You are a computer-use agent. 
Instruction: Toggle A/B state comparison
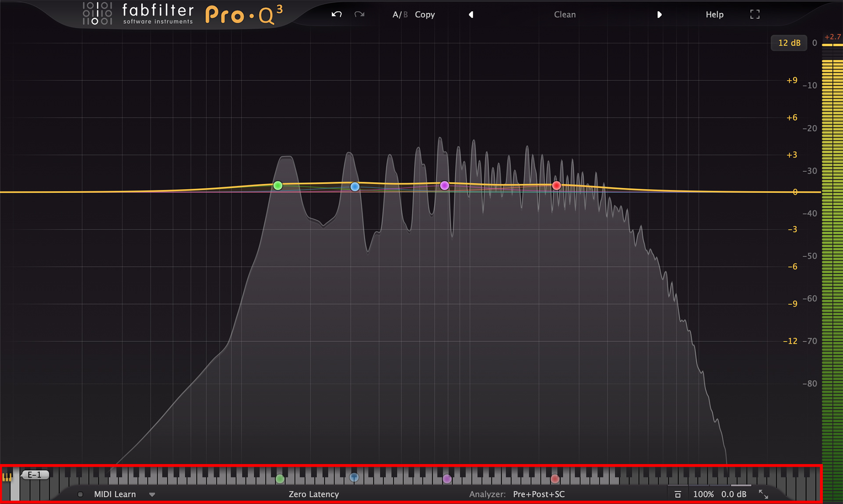coord(400,14)
